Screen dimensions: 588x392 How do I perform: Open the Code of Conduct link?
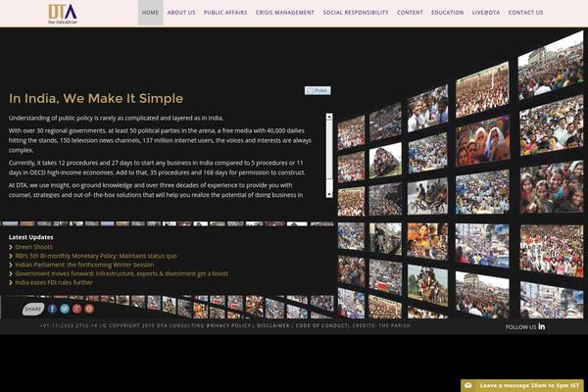coord(321,325)
